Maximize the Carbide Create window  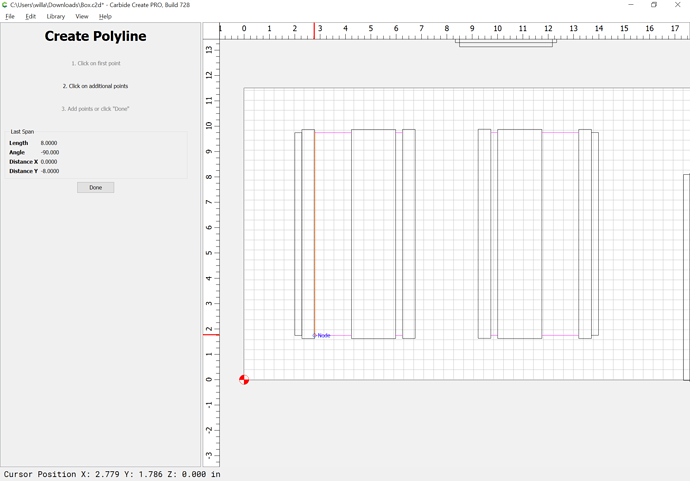[x=654, y=5]
